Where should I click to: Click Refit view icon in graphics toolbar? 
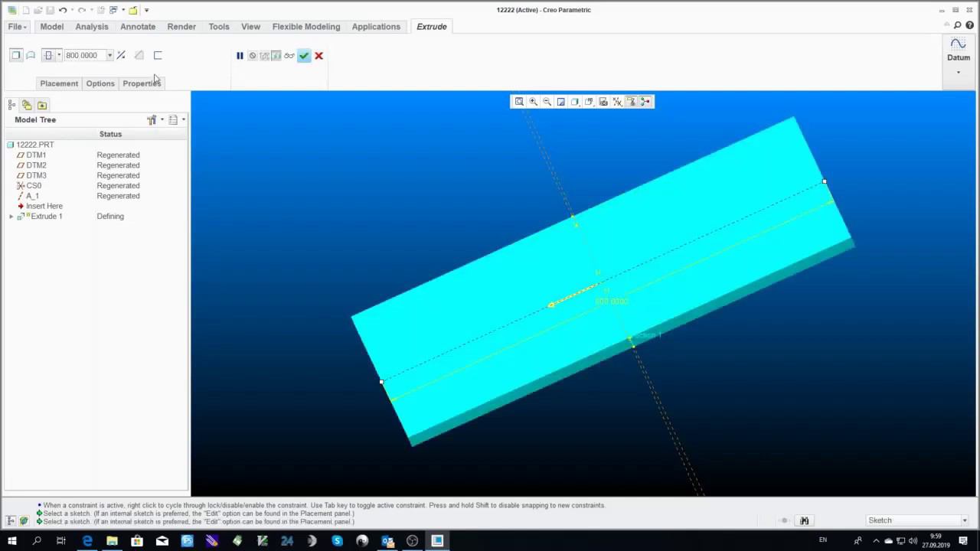click(x=519, y=102)
